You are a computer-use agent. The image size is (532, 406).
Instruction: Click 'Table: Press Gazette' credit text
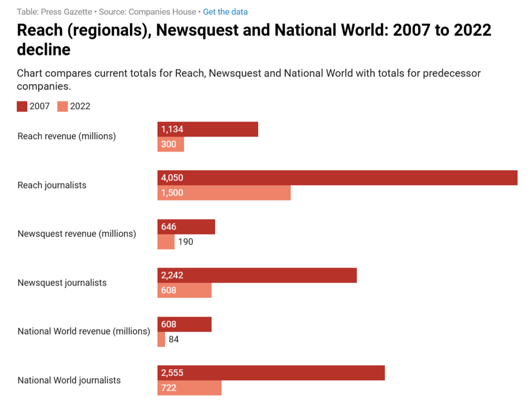click(55, 12)
